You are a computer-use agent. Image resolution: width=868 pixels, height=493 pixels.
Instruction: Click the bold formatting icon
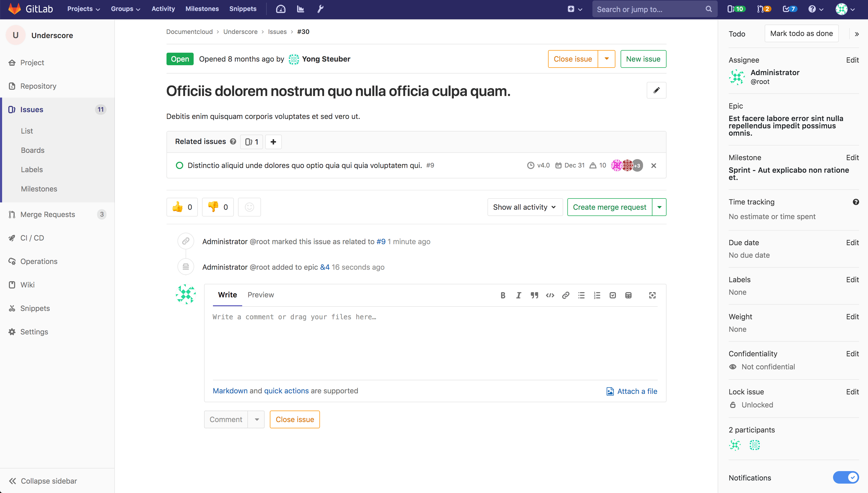pos(503,295)
